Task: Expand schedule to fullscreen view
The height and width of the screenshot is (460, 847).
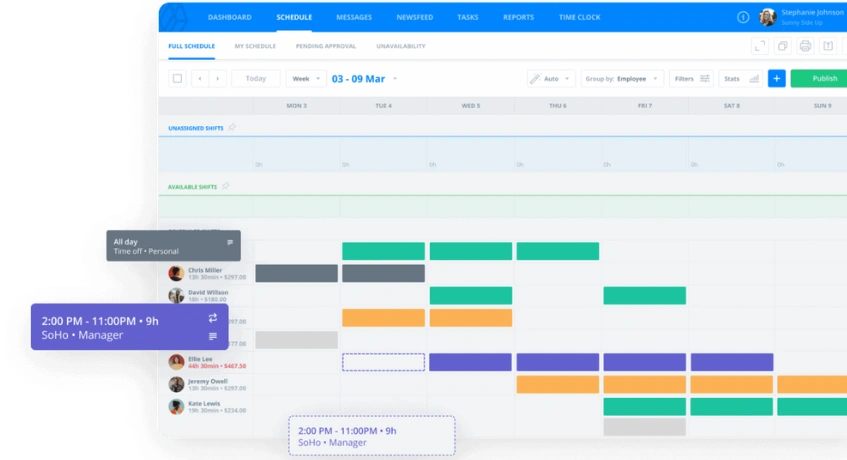Action: pyautogui.click(x=759, y=46)
